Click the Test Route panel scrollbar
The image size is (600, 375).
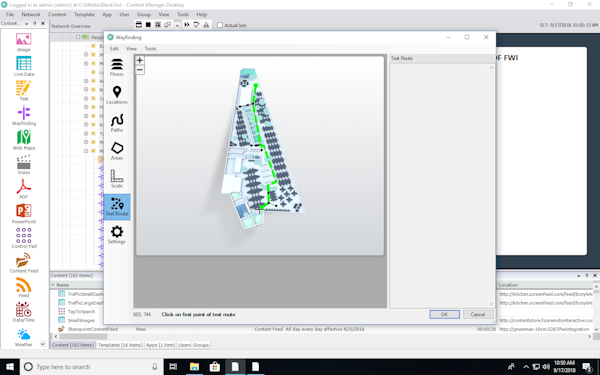[491, 186]
